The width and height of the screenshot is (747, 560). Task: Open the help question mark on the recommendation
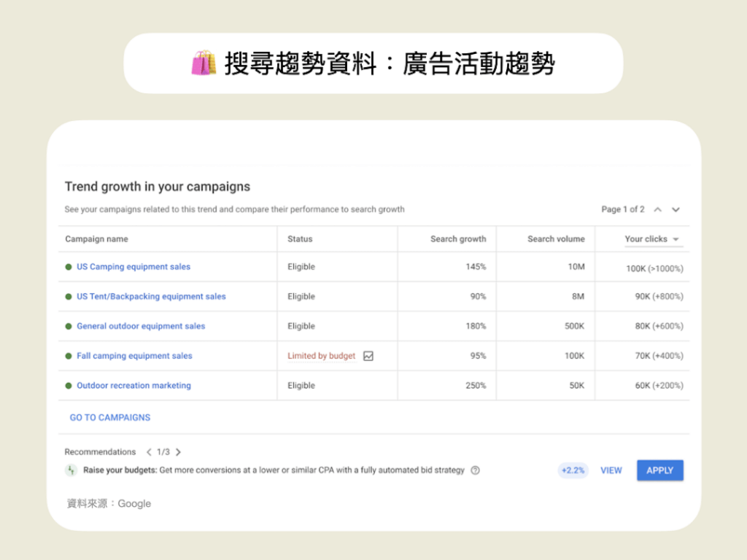[x=476, y=470]
